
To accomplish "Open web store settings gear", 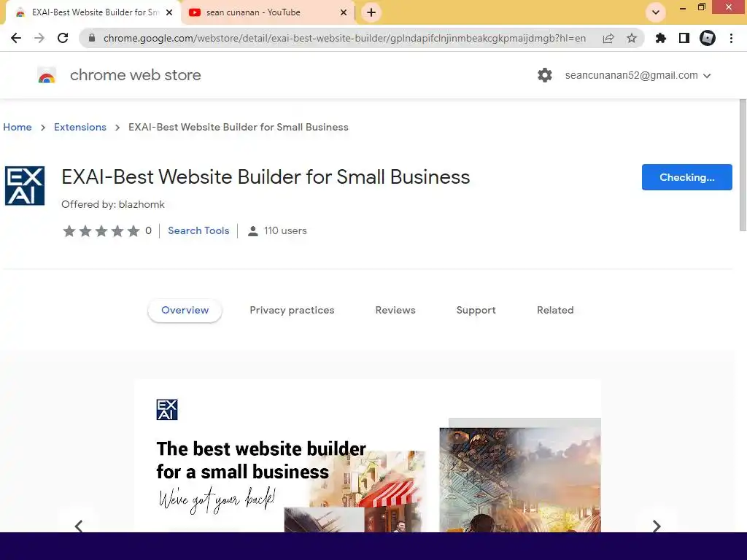I will pyautogui.click(x=544, y=75).
